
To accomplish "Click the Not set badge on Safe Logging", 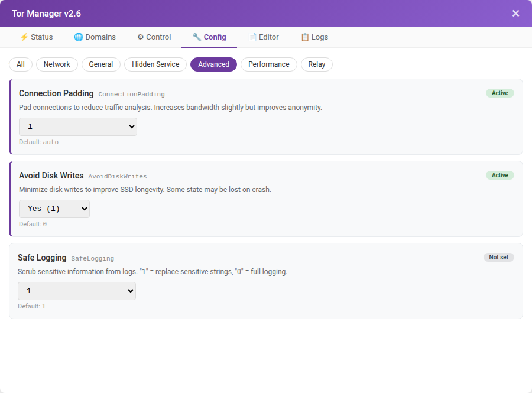I will (x=499, y=257).
